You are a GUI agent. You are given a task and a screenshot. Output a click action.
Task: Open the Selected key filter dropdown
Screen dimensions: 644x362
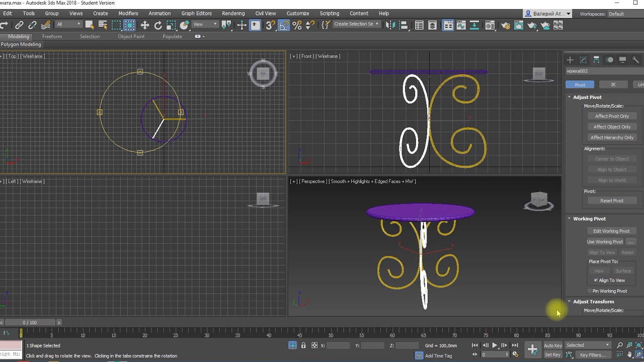coord(588,345)
